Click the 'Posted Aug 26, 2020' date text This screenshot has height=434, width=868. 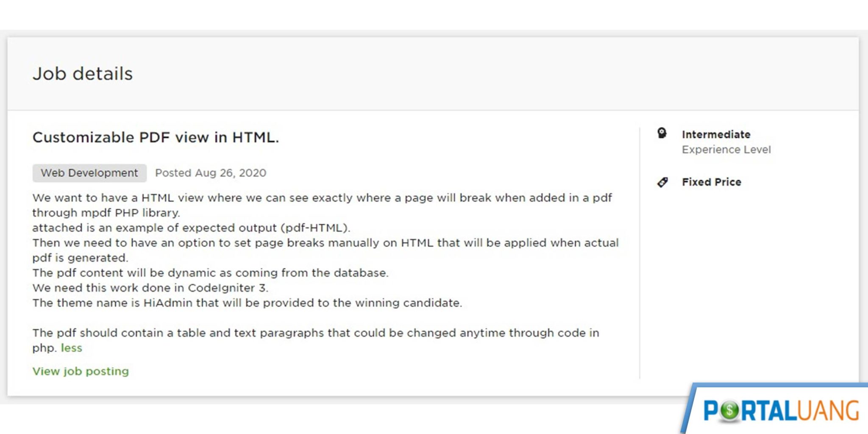tap(211, 173)
